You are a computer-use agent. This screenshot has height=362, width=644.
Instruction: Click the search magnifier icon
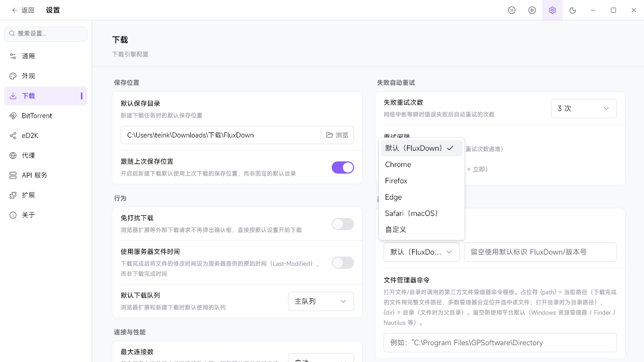(12, 34)
